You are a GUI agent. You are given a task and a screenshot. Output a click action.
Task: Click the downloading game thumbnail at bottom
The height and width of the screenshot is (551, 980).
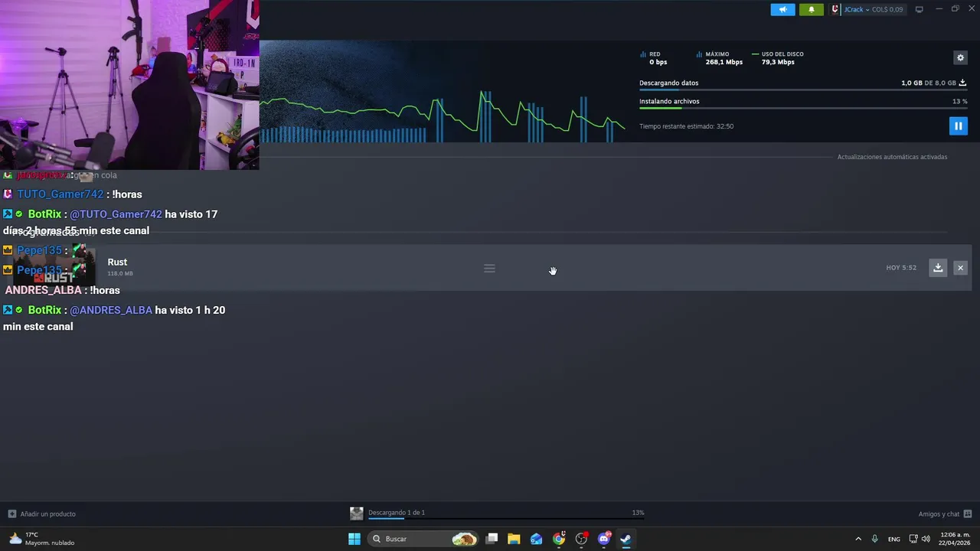point(356,514)
